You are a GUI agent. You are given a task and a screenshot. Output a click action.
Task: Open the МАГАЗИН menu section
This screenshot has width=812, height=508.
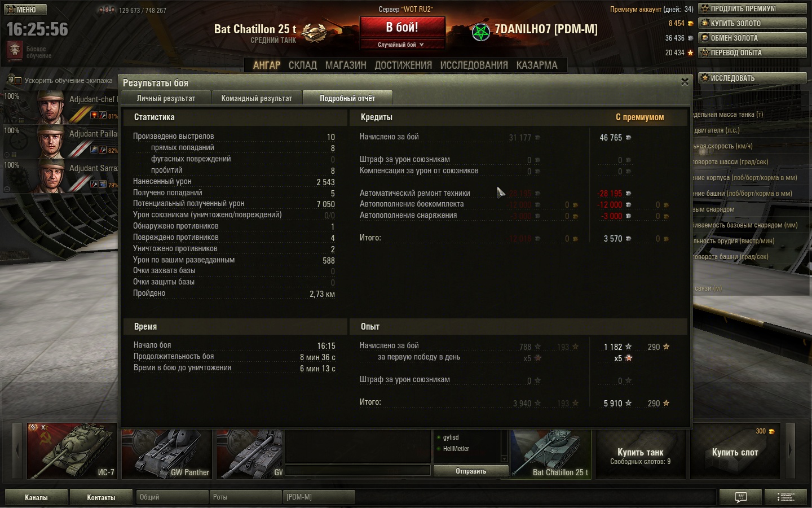pyautogui.click(x=346, y=65)
